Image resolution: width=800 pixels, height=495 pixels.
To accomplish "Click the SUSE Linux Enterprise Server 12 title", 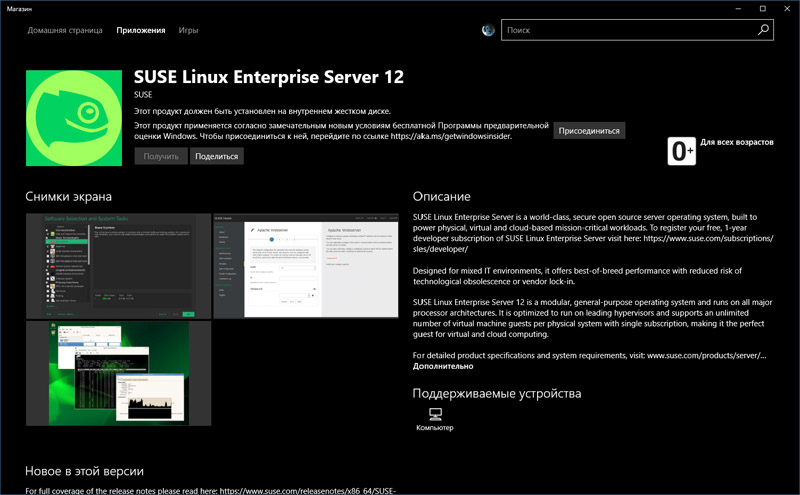I will (x=269, y=77).
